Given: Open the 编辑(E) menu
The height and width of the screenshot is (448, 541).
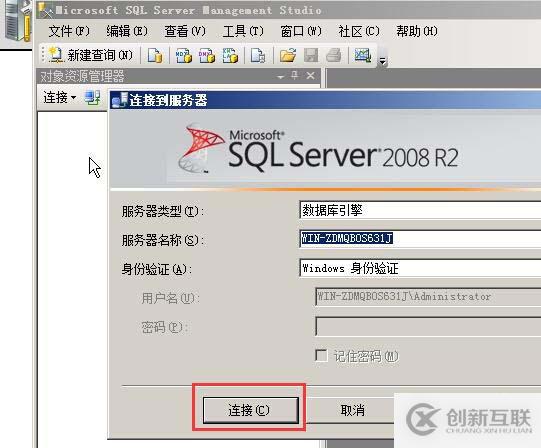Looking at the screenshot, I should coord(127,31).
